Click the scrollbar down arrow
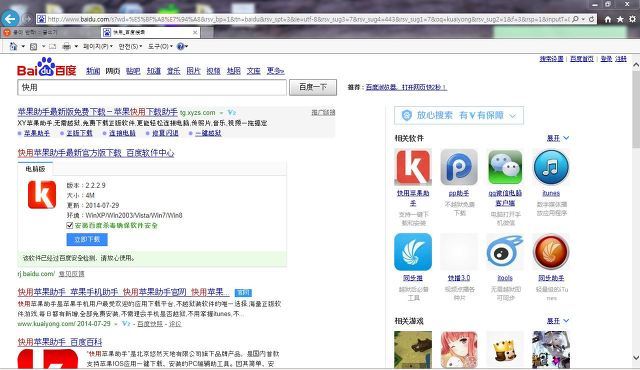This screenshot has width=640, height=370. coord(636,358)
